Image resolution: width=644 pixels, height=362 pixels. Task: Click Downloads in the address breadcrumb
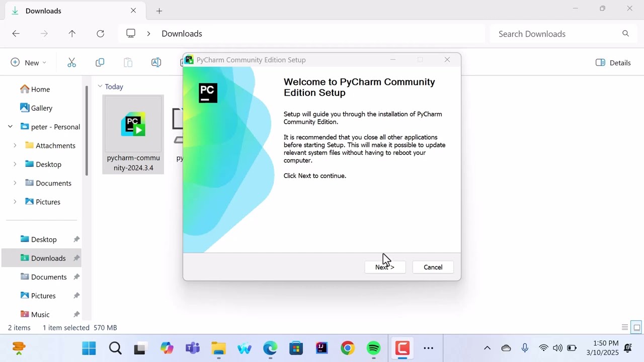click(182, 34)
